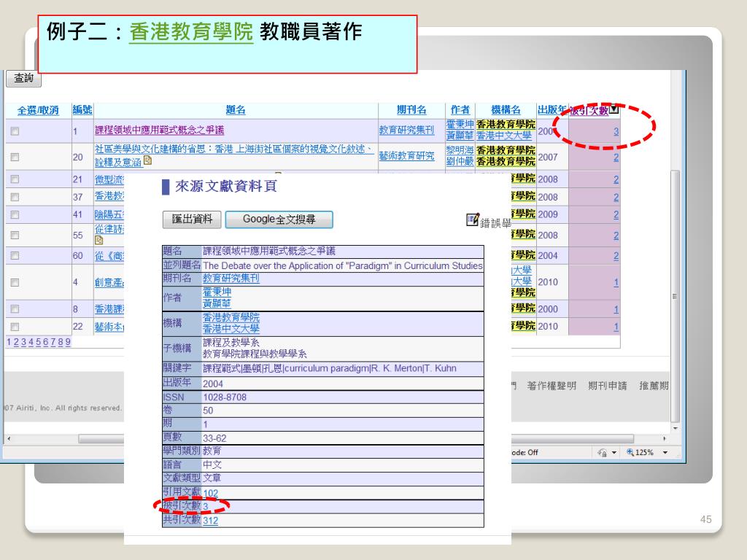Go to page 9 in pagination
The width and height of the screenshot is (747, 560).
pos(68,343)
